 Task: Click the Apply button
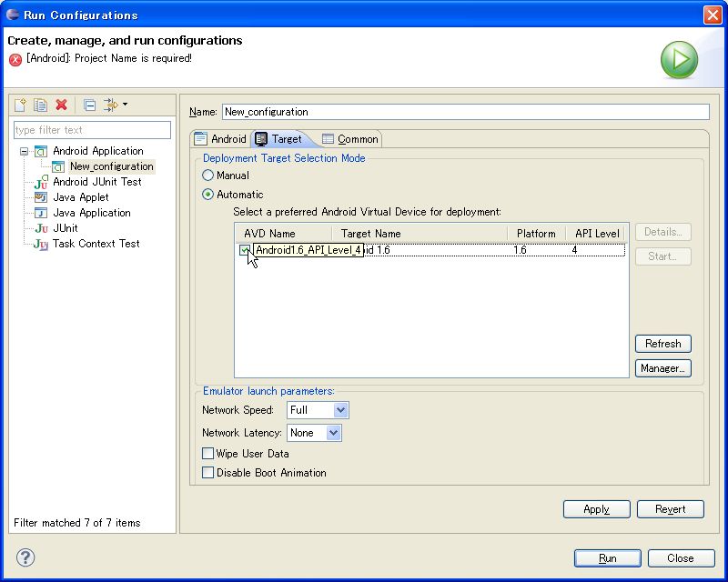coord(597,509)
